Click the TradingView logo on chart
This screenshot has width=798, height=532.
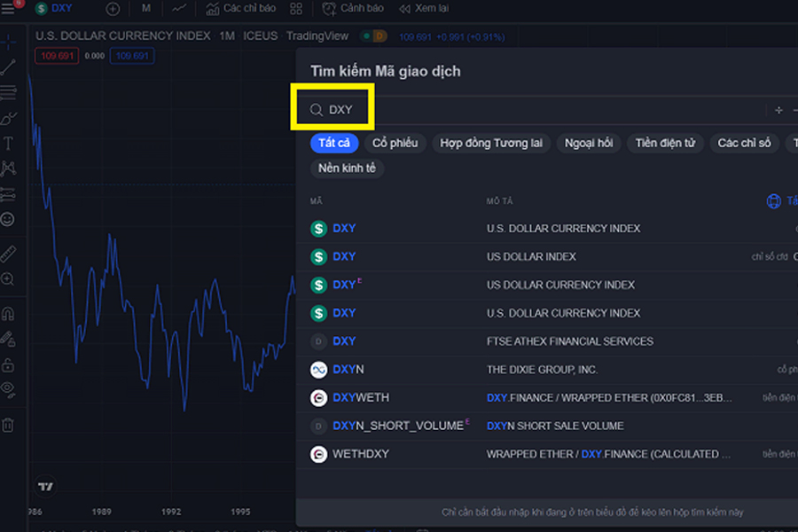click(x=45, y=487)
